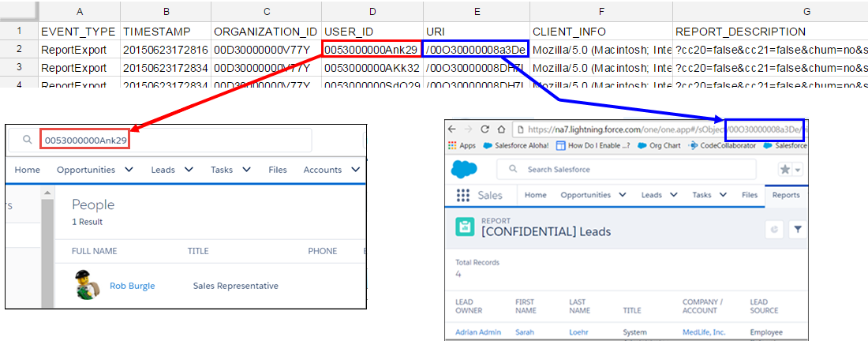Click the Search Salesforce input field
The width and height of the screenshot is (868, 341).
point(626,169)
